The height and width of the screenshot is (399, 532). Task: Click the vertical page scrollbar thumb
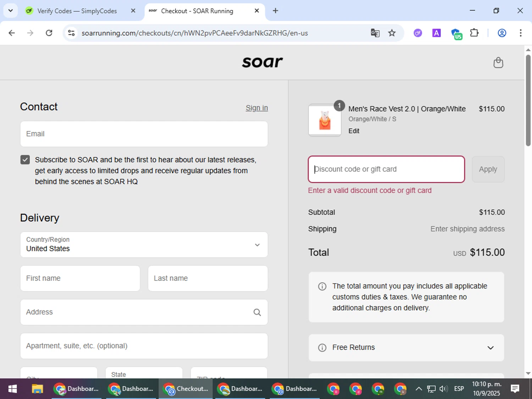(x=528, y=100)
